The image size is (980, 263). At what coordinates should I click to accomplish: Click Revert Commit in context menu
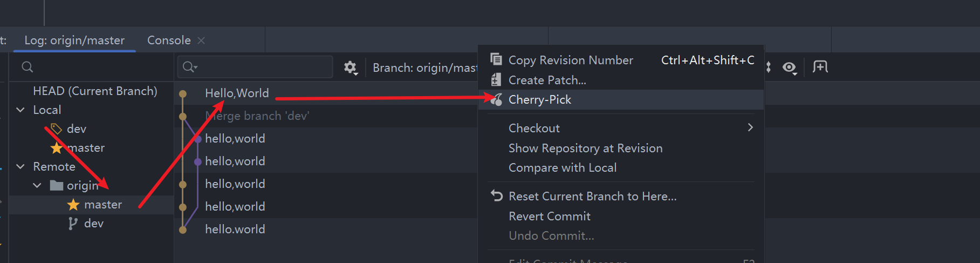tap(550, 216)
